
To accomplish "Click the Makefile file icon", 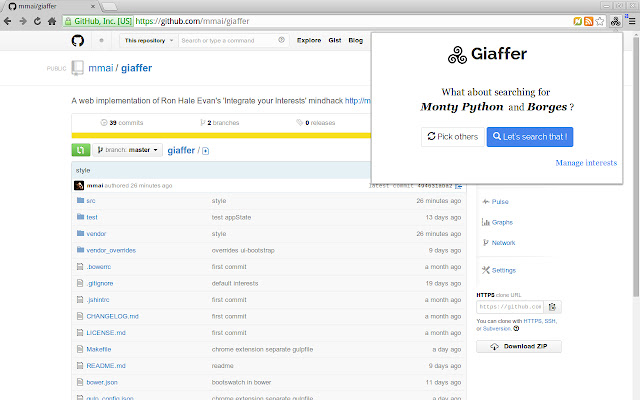I will [80, 349].
